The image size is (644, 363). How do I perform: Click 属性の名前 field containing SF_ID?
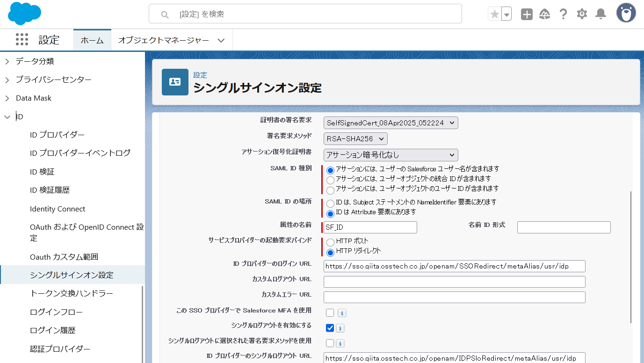coord(370,227)
